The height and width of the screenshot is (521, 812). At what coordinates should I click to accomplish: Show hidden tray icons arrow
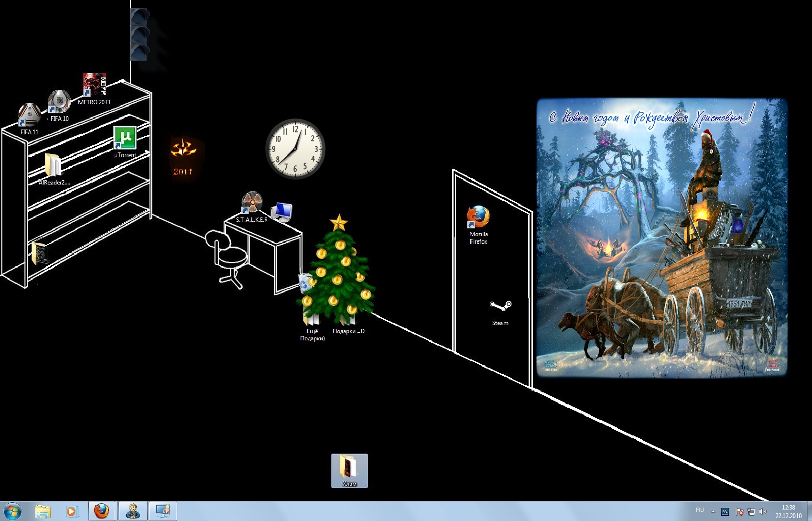click(713, 511)
